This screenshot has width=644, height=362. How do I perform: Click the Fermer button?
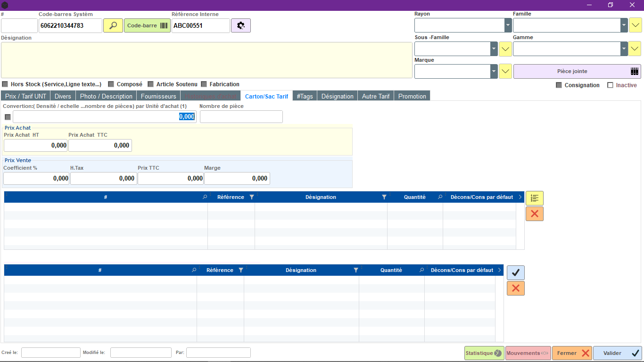tap(572, 353)
